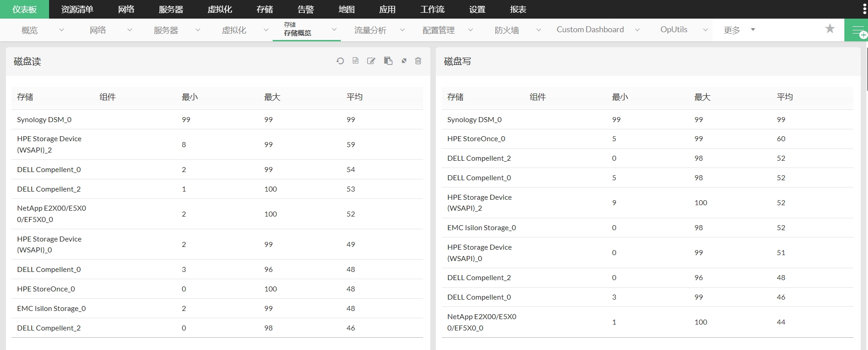868x350 pixels.
Task: Click the edit pencil icon in 磁盘读
Action: click(x=371, y=61)
